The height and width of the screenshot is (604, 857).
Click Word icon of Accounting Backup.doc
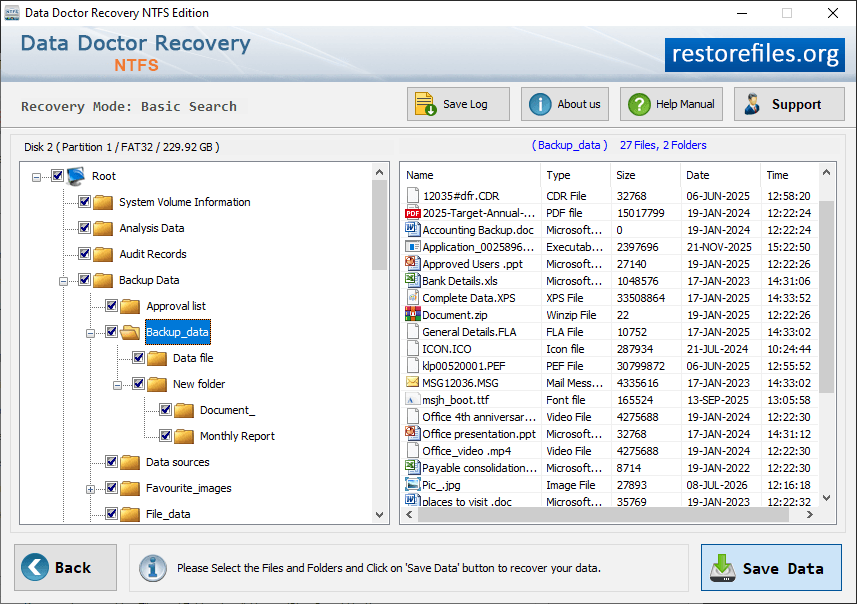coord(413,229)
